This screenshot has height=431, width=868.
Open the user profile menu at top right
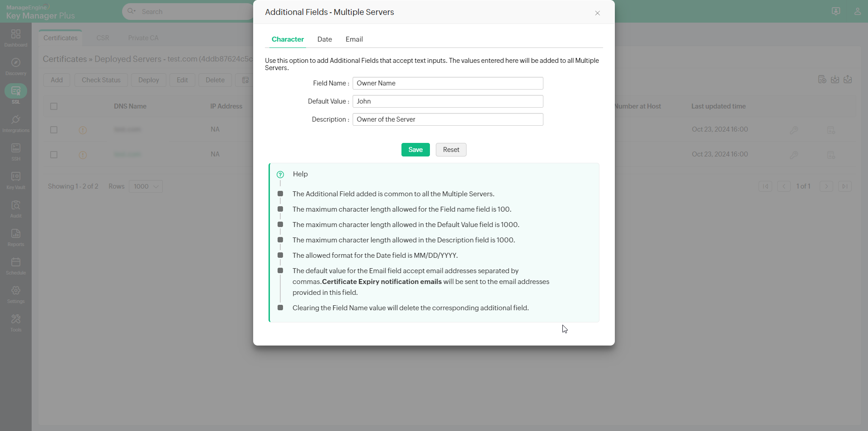(x=858, y=11)
